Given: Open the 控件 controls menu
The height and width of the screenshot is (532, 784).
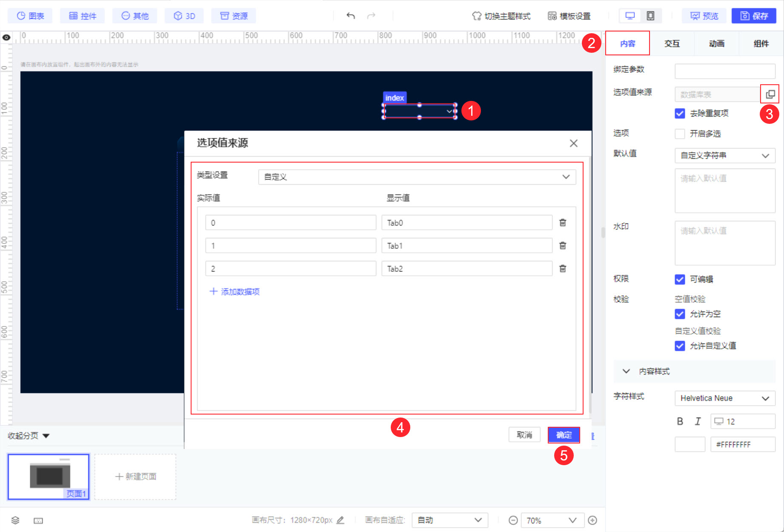Looking at the screenshot, I should click(x=83, y=16).
